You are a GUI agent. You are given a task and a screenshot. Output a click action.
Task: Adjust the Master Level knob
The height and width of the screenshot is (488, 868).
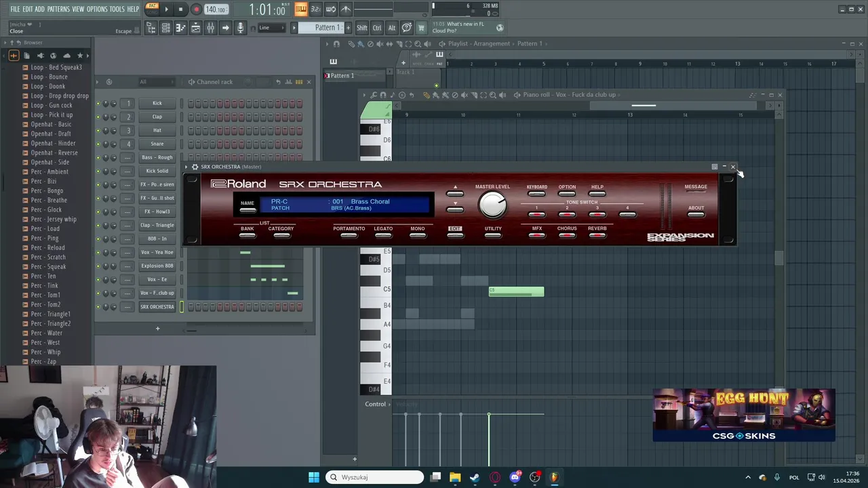493,204
